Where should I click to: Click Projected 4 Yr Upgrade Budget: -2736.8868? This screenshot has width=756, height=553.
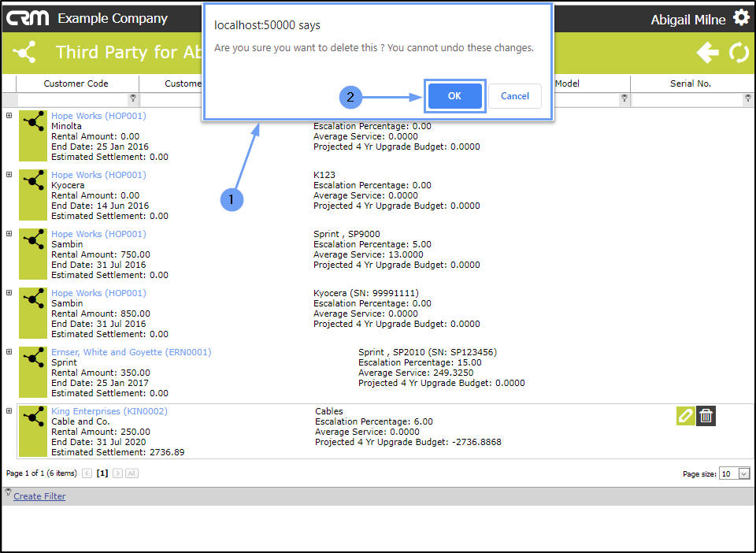408,442
